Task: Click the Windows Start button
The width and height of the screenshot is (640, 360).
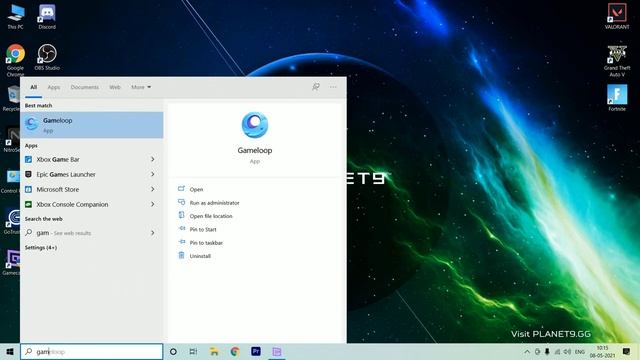Action: tap(10, 351)
